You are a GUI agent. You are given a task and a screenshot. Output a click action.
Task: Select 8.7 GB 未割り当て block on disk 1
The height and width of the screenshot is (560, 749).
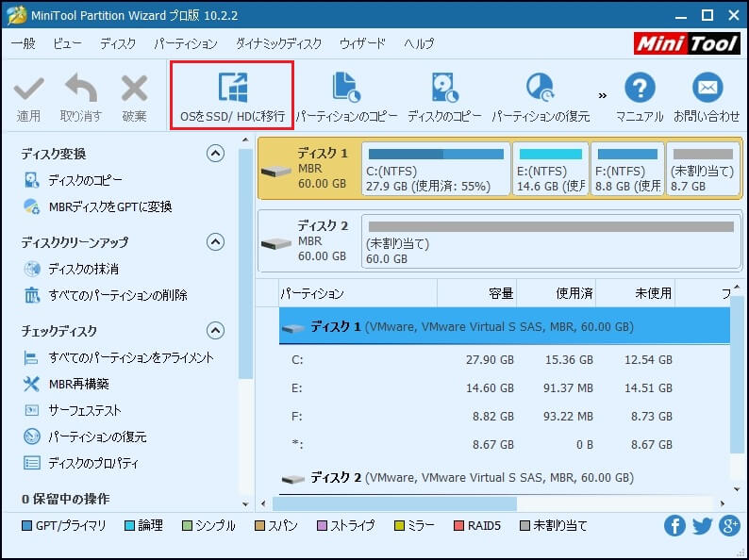703,169
